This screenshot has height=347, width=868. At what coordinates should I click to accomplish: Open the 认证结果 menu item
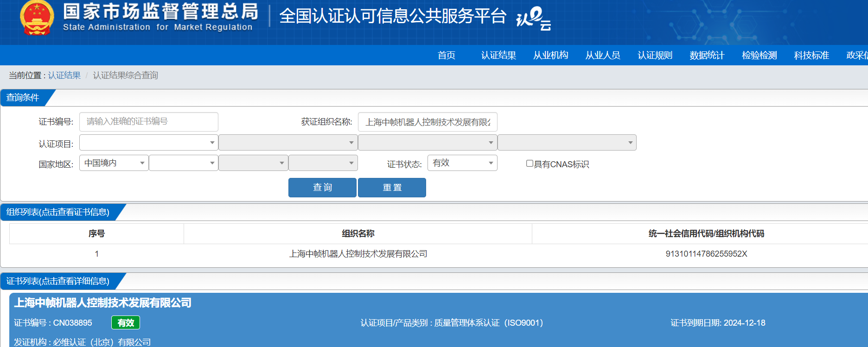pos(498,55)
